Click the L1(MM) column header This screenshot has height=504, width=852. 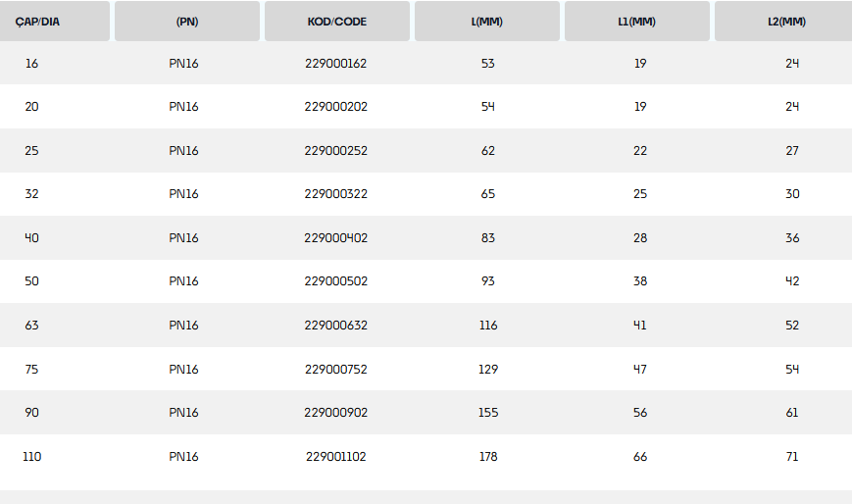(637, 22)
